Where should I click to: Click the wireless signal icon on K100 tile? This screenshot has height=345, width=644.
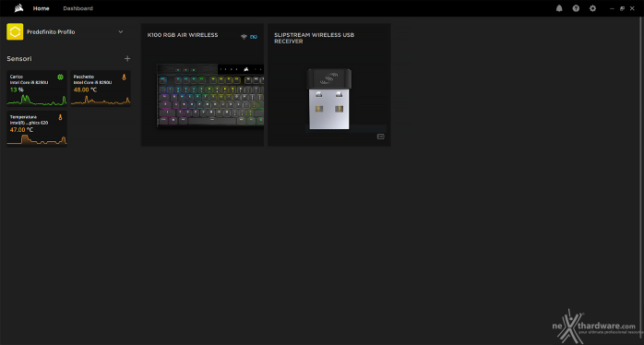pos(244,37)
